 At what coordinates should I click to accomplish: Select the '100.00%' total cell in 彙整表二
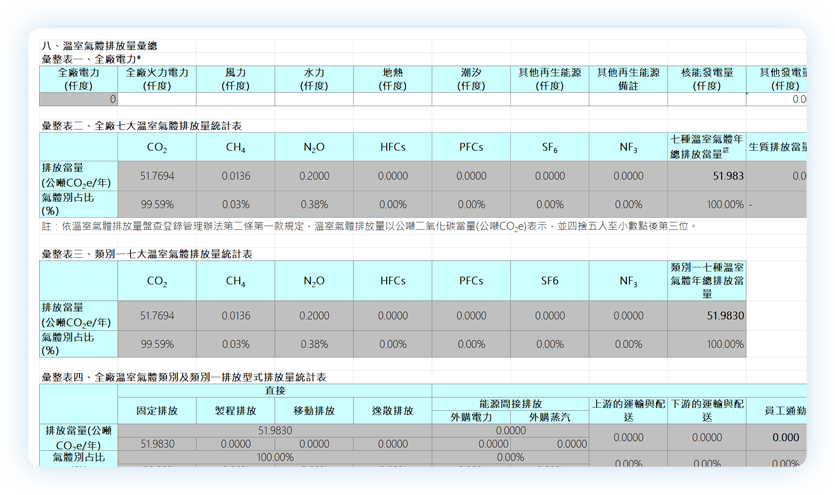pos(707,204)
